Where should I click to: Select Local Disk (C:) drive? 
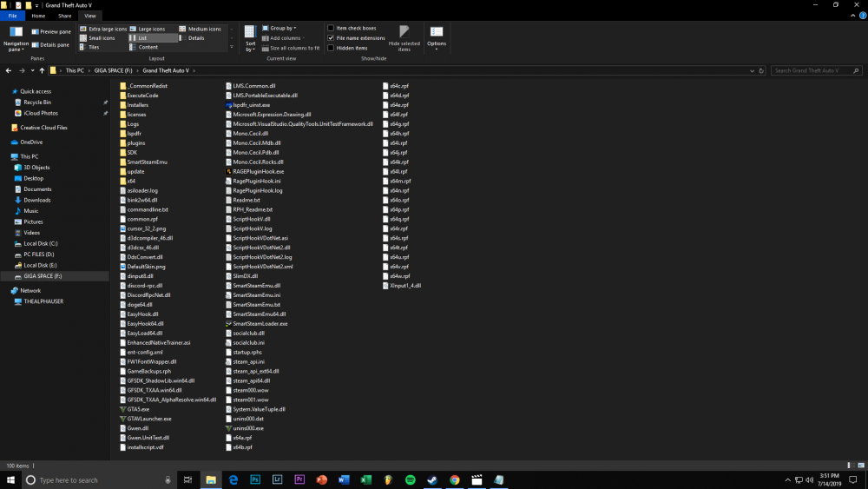tap(41, 244)
